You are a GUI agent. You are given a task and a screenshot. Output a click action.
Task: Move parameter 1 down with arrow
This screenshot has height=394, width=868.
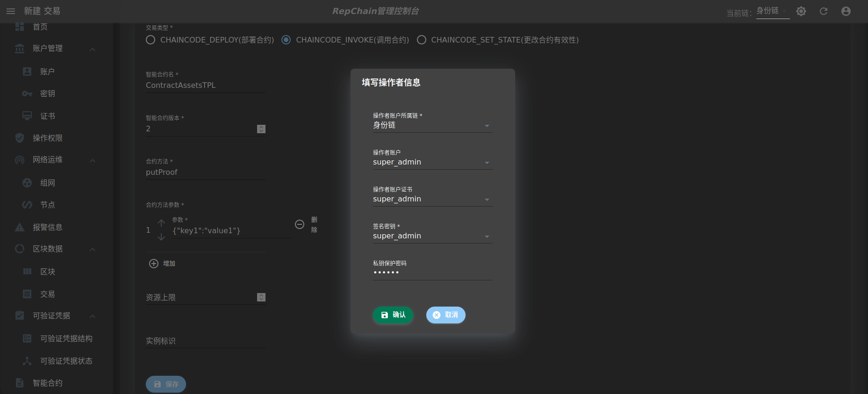coord(161,237)
